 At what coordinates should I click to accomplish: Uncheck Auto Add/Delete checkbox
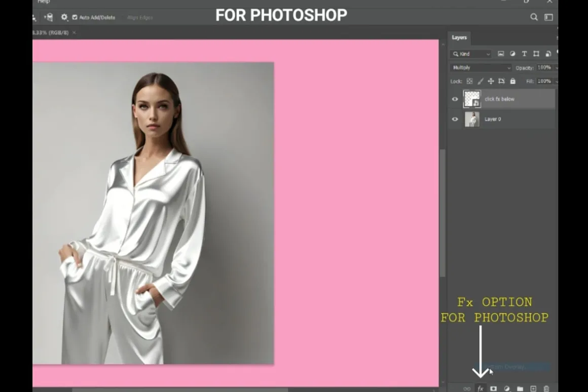tap(75, 18)
